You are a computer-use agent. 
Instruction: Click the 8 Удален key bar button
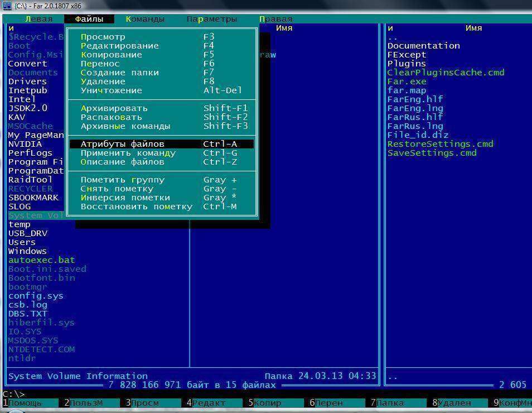tap(454, 403)
